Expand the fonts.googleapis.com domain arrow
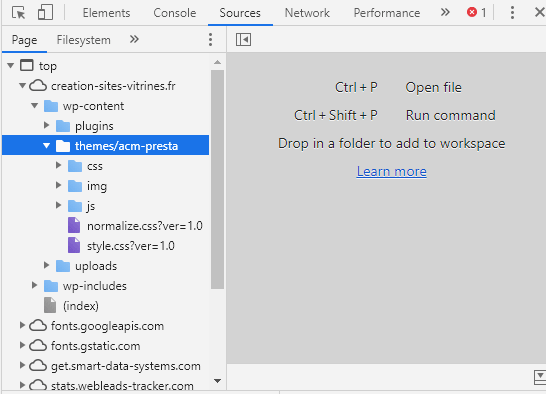 [x=22, y=325]
